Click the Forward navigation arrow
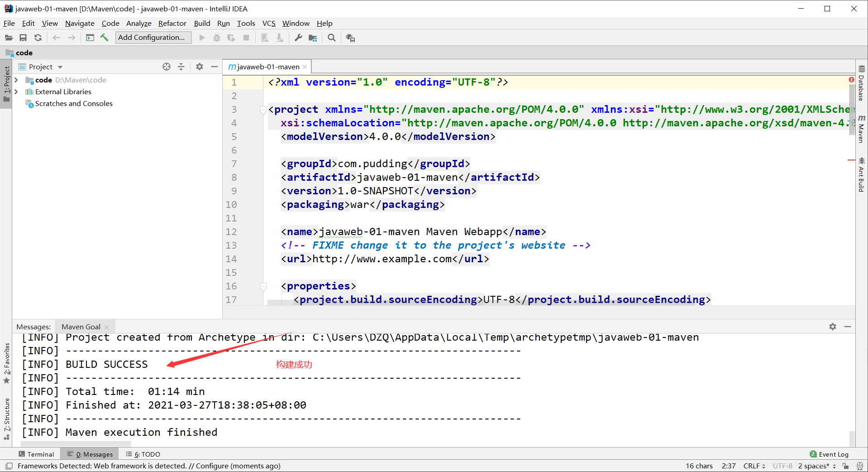Screen dimensions: 868x472 72,38
